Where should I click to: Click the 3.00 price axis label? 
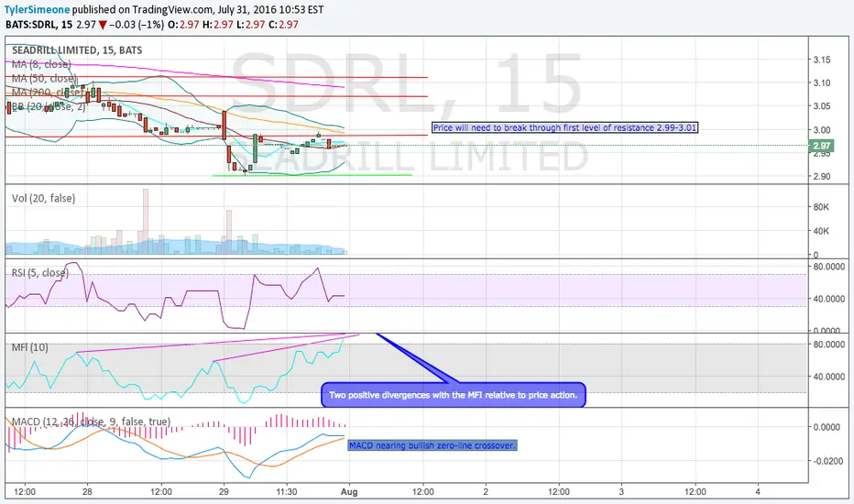point(821,130)
